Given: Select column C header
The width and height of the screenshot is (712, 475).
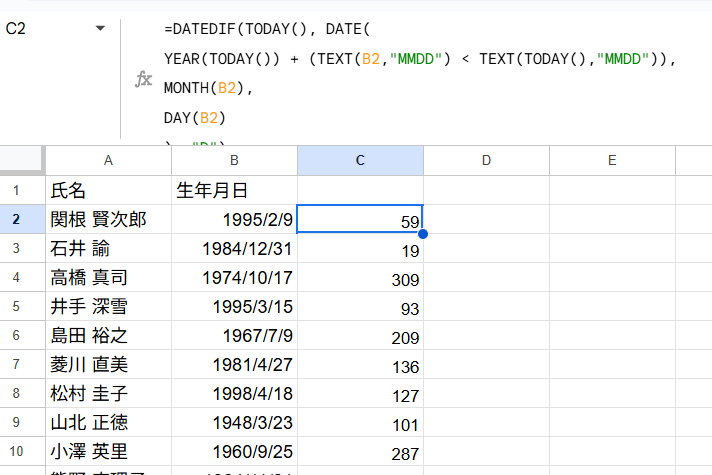Looking at the screenshot, I should 360,160.
